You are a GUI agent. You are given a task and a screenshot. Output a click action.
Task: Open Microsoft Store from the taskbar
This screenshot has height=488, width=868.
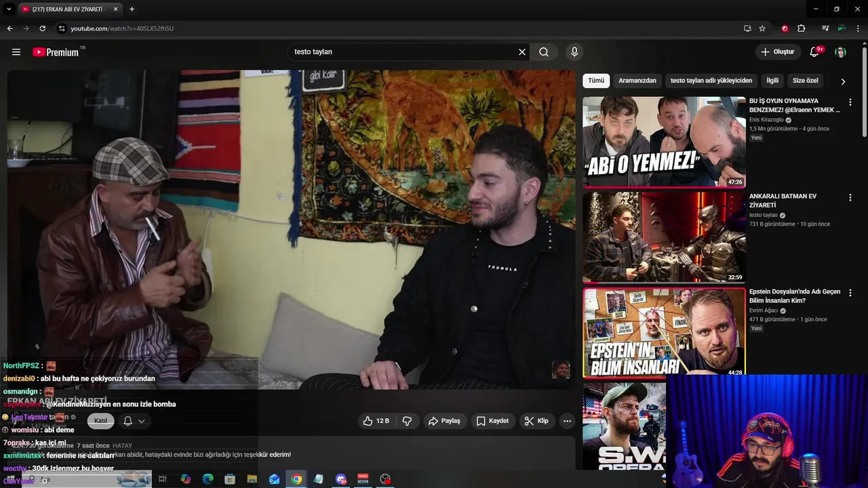coord(230,479)
